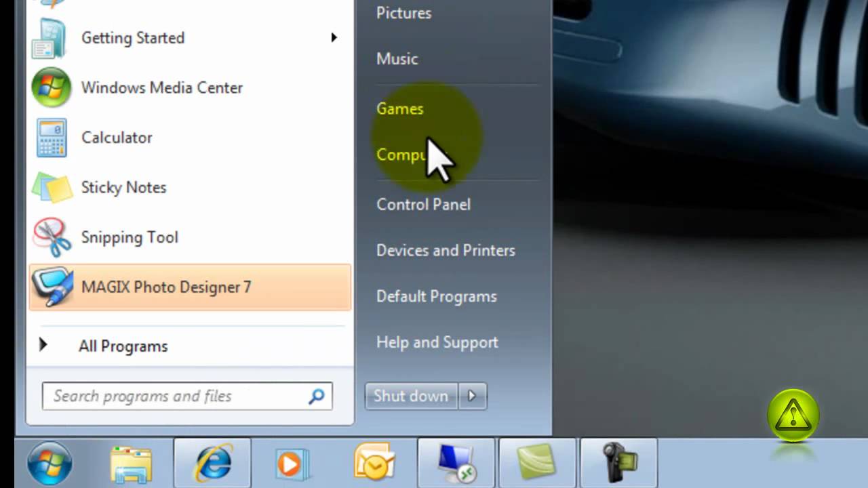Open Music from the Start menu

point(397,59)
